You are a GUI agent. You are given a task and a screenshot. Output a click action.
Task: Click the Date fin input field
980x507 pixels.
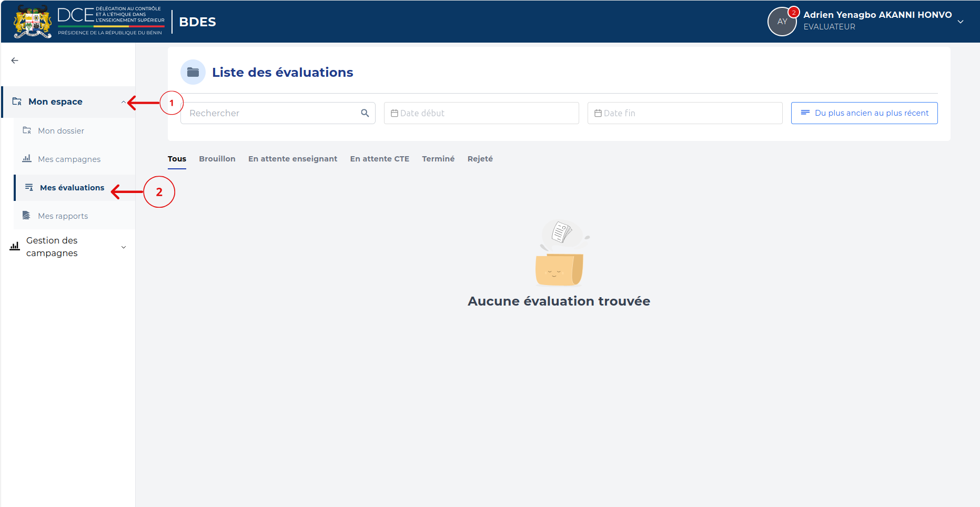tap(685, 113)
